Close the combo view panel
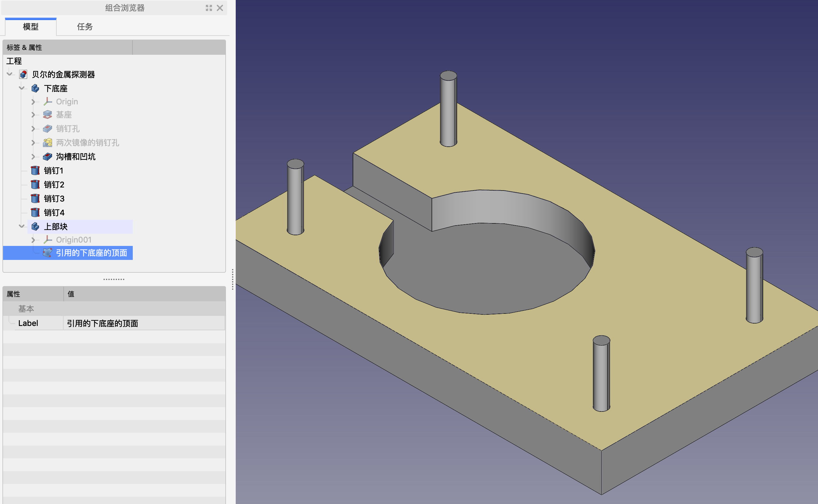The image size is (818, 504). (220, 8)
